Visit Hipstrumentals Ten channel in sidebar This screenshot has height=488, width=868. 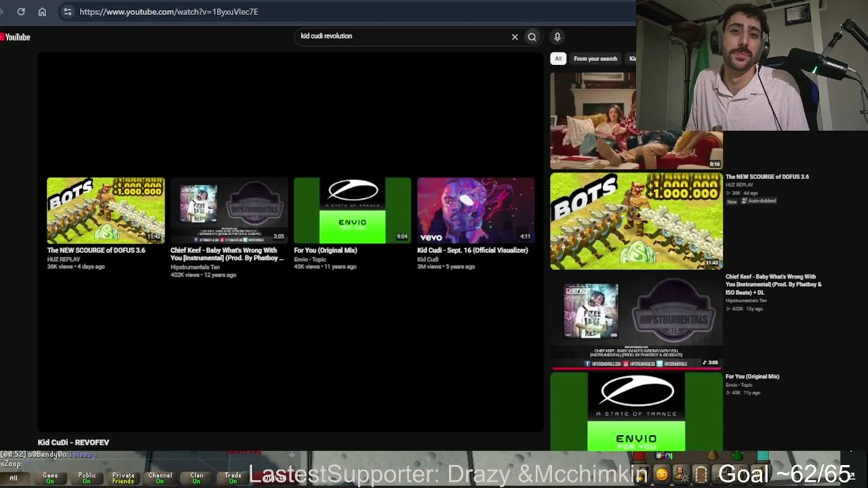pyautogui.click(x=746, y=301)
